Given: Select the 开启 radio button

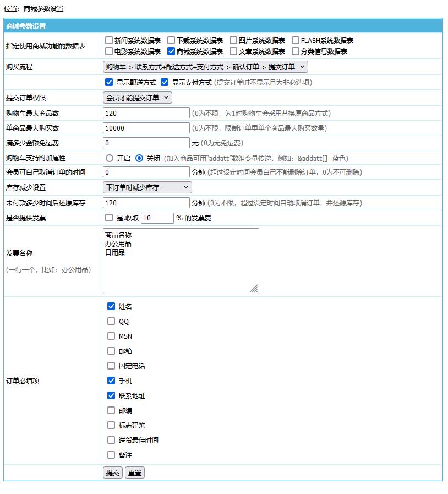Looking at the screenshot, I should pos(109,158).
